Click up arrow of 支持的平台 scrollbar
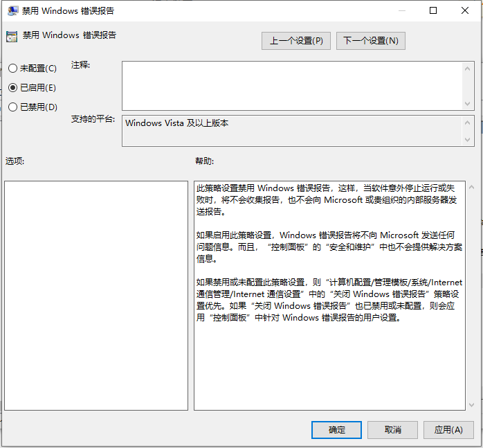This screenshot has height=448, width=483. [x=467, y=123]
